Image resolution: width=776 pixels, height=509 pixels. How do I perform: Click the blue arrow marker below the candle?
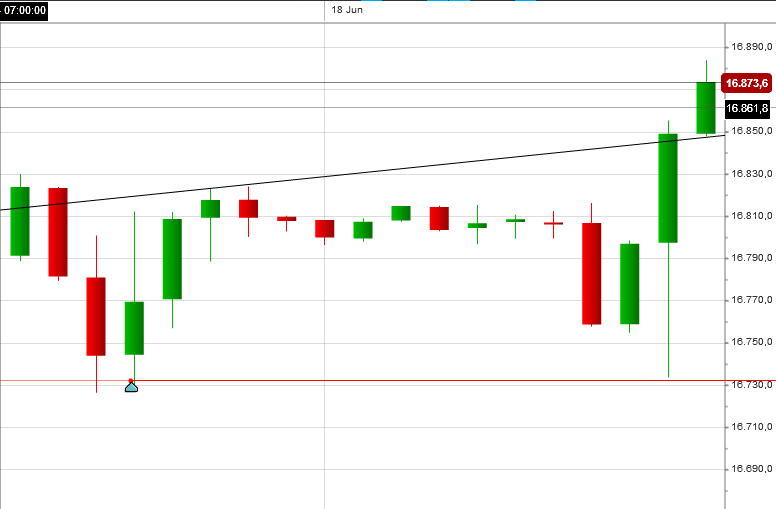point(131,386)
